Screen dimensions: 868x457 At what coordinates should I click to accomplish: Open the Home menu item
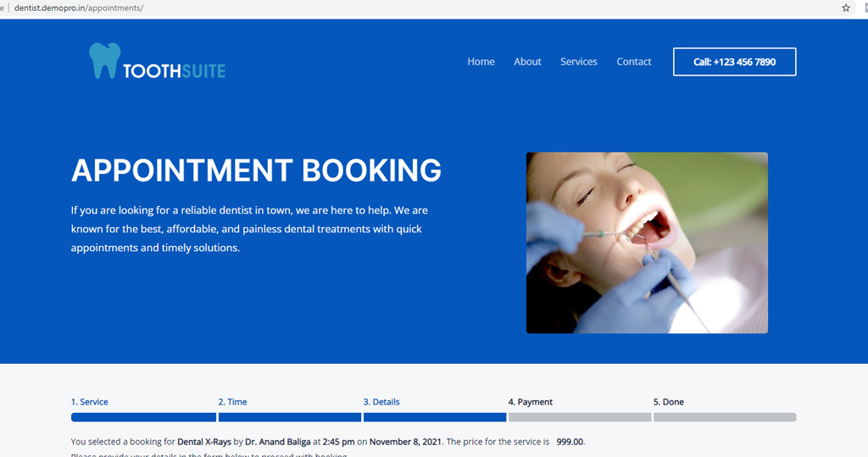481,62
